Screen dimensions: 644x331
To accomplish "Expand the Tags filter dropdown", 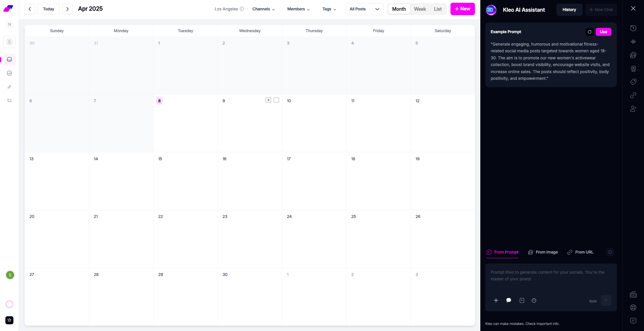I will [x=329, y=9].
